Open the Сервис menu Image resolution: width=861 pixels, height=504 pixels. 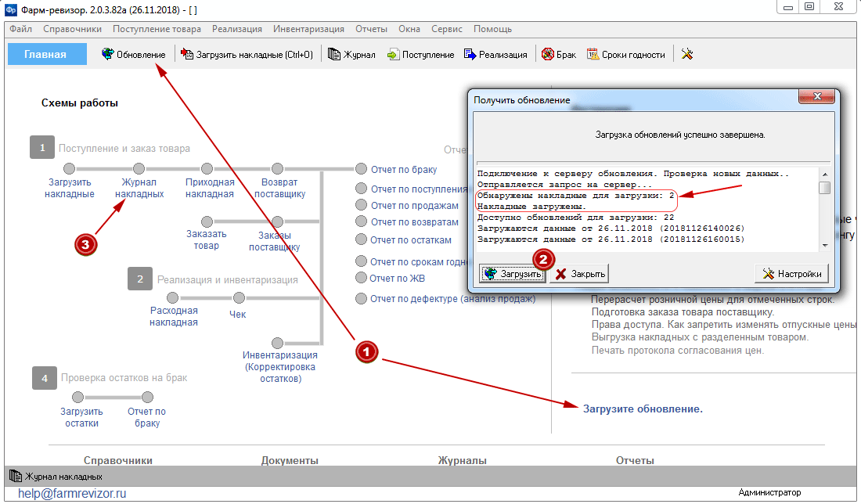click(447, 29)
